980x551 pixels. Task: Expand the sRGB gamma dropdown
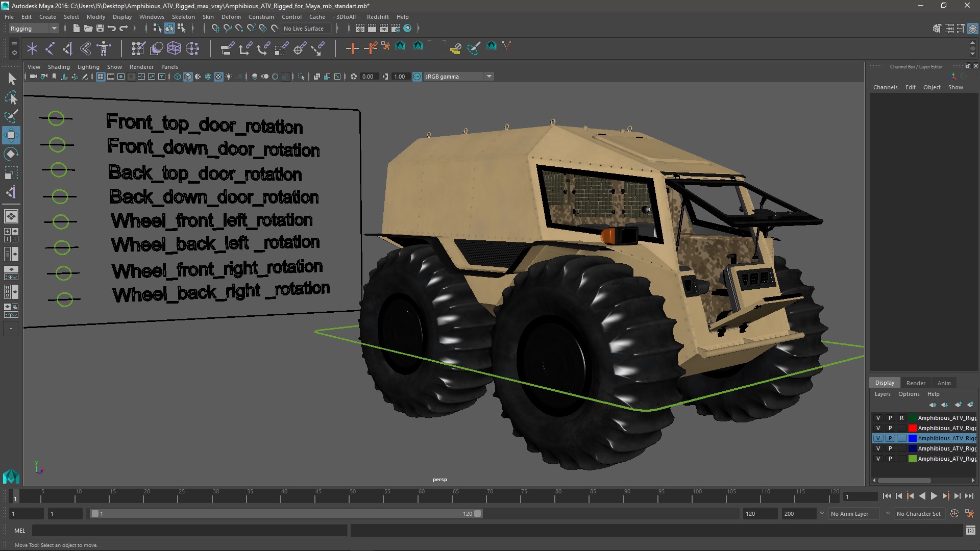(489, 77)
